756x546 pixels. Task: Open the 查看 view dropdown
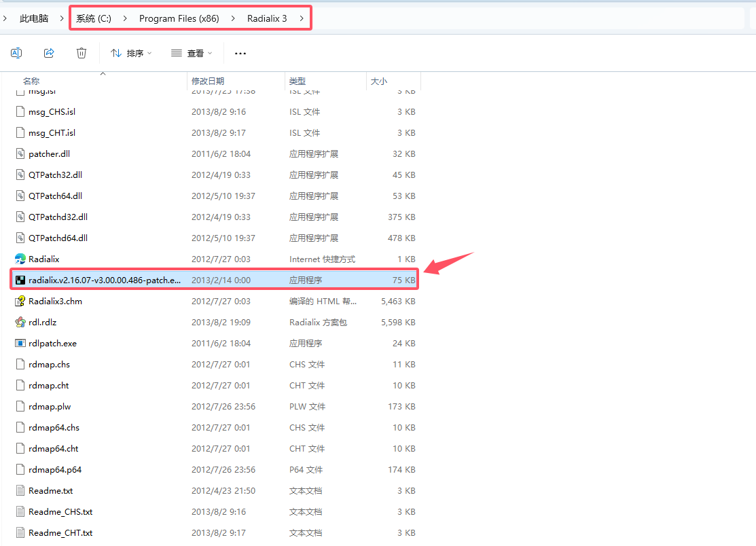pos(192,53)
